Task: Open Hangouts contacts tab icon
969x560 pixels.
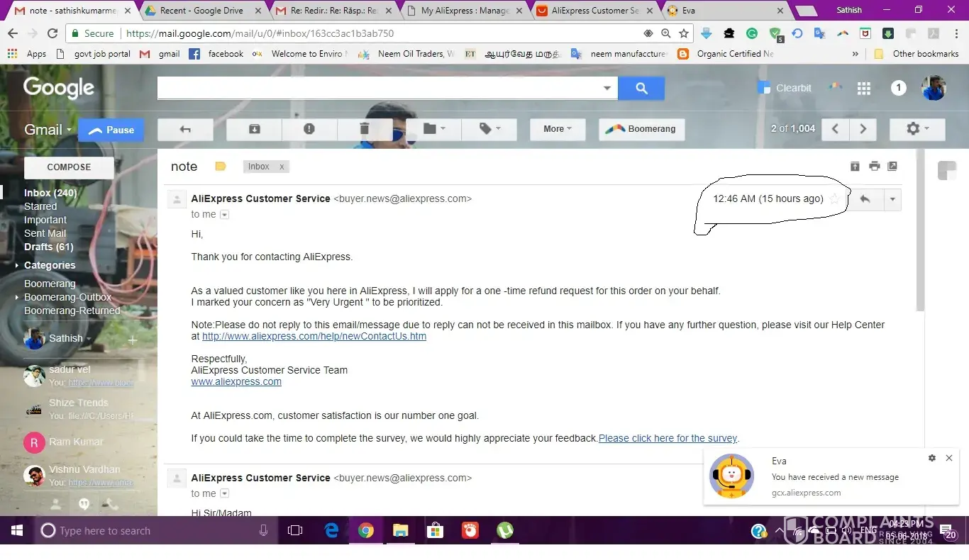Action: point(56,504)
